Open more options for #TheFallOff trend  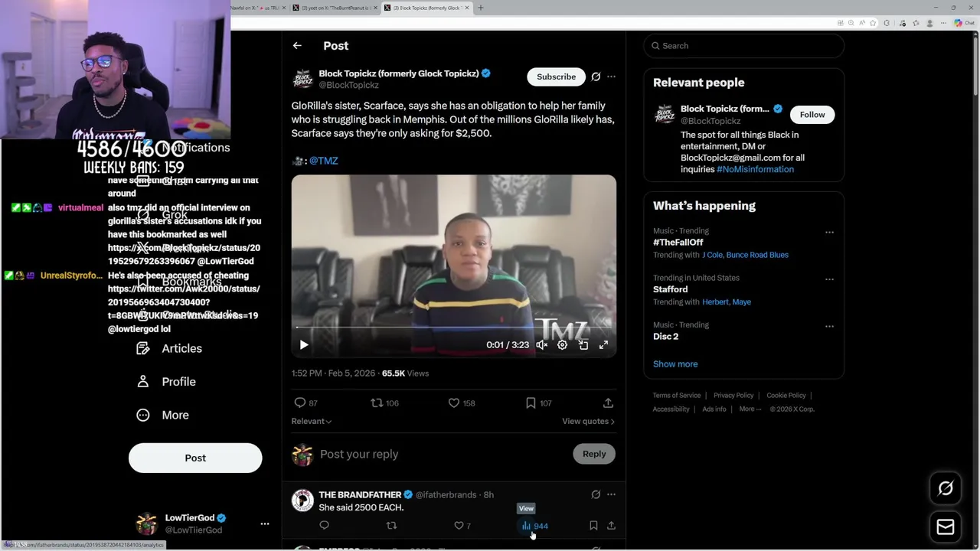[829, 232]
